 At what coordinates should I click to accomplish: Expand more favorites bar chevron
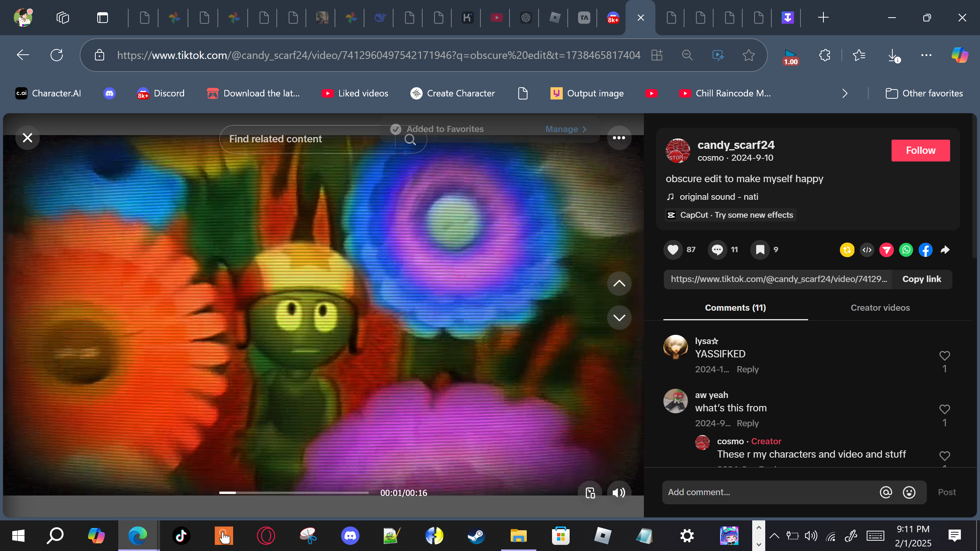(845, 93)
